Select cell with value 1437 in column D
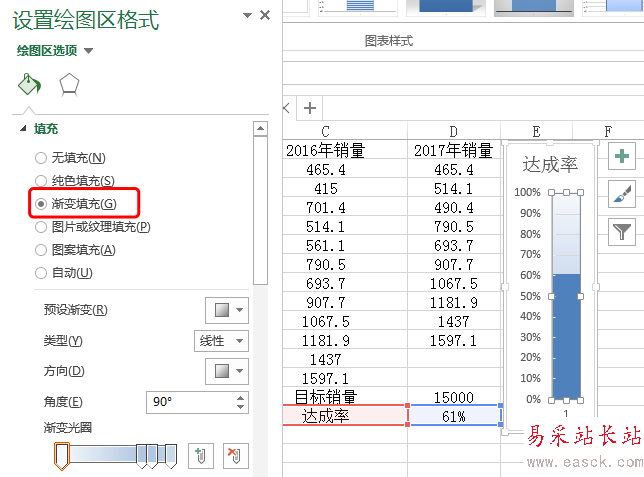644x477 pixels. [454, 321]
